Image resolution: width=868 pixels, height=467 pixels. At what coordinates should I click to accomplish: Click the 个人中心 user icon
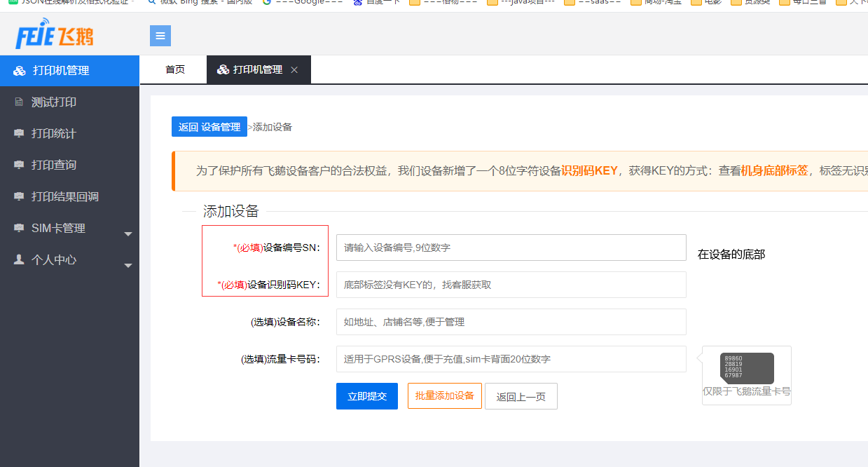click(x=19, y=259)
